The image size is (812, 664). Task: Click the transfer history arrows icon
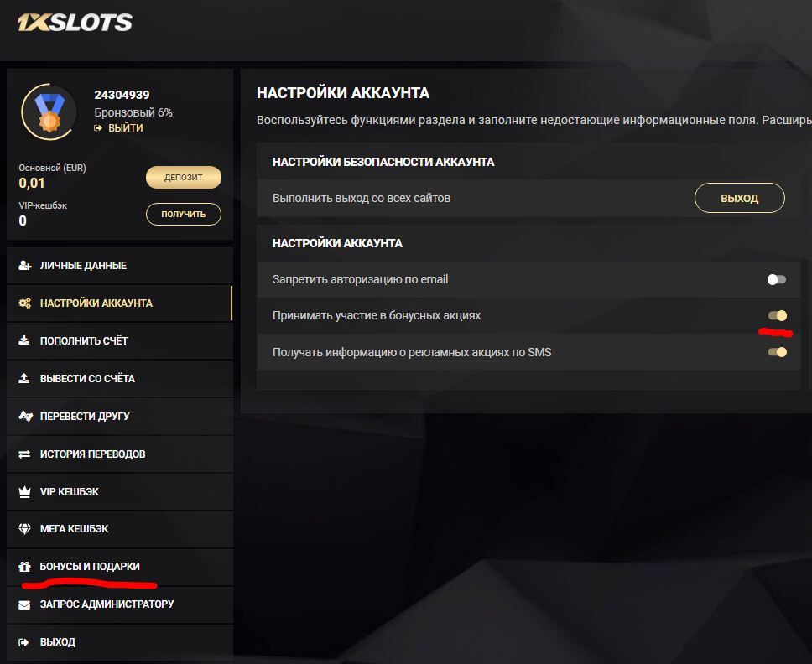24,454
